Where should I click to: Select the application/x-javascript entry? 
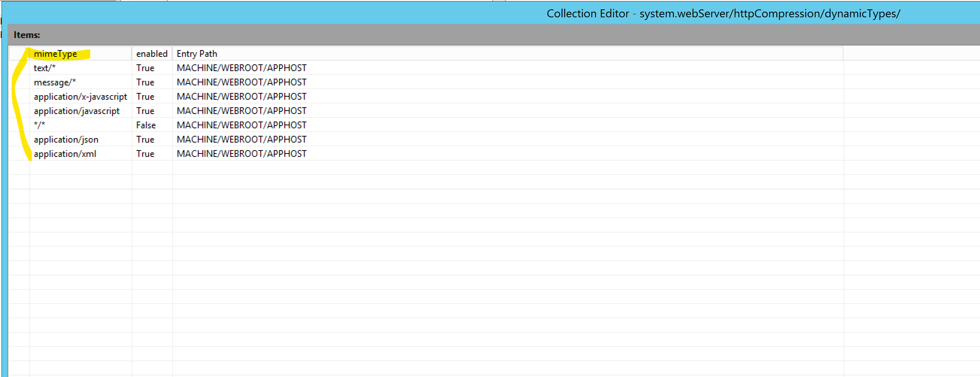point(80,97)
